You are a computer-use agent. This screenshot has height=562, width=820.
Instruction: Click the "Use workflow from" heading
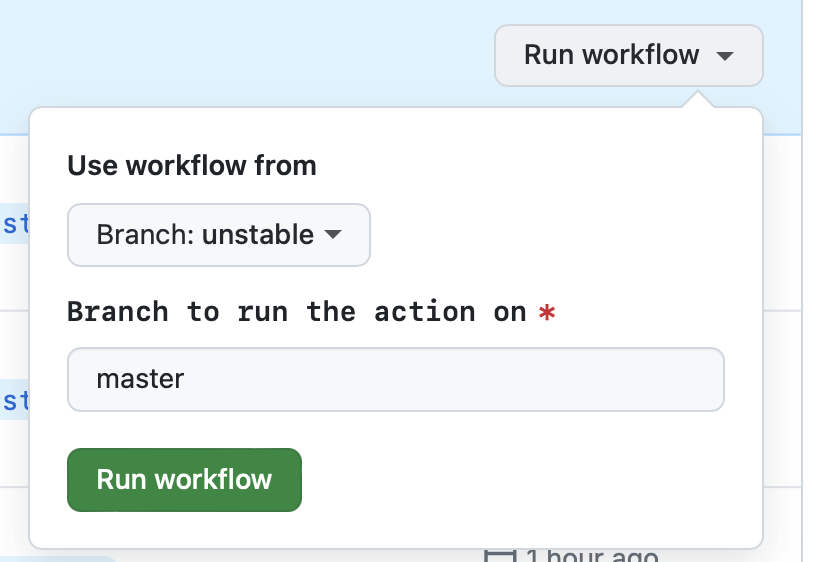192,165
